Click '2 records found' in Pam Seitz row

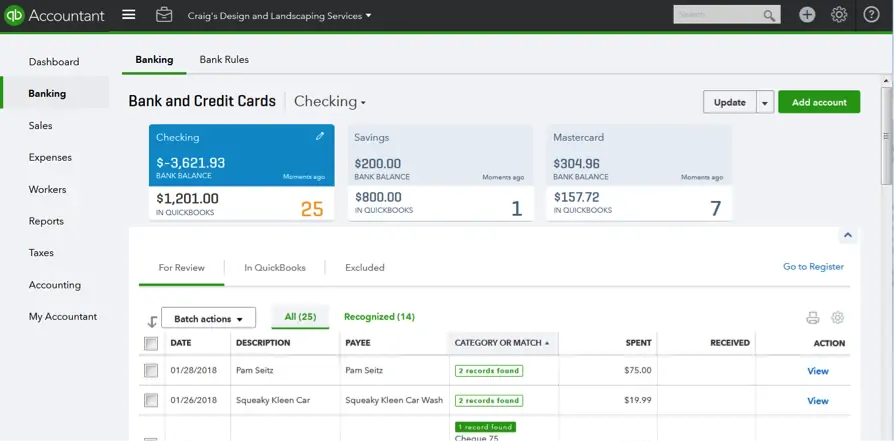click(x=489, y=371)
